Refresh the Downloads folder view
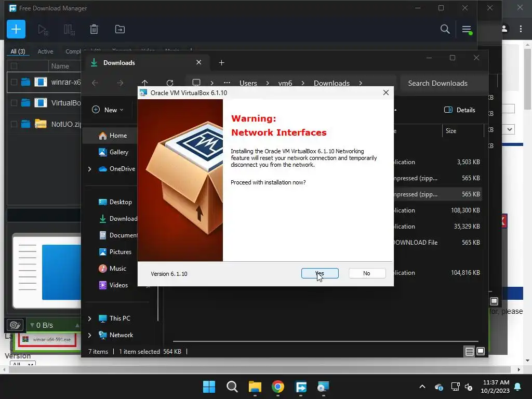The image size is (532, 399). 170,83
